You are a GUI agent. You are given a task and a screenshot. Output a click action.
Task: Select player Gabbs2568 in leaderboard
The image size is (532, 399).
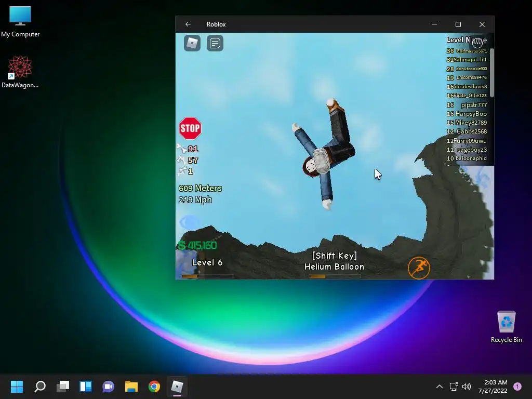(472, 131)
